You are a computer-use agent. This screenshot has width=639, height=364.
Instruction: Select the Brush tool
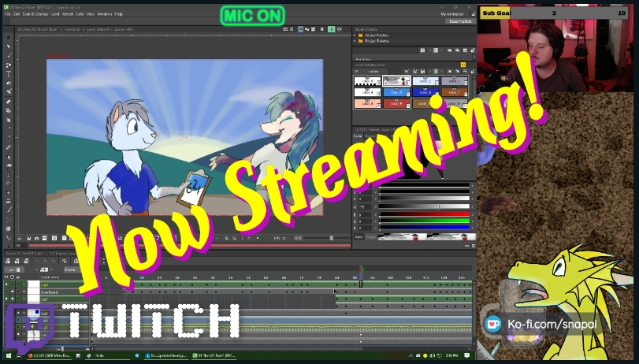[x=9, y=56]
